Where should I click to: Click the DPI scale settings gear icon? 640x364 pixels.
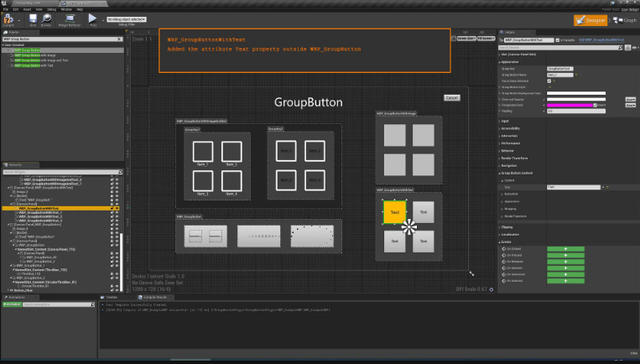click(x=491, y=289)
